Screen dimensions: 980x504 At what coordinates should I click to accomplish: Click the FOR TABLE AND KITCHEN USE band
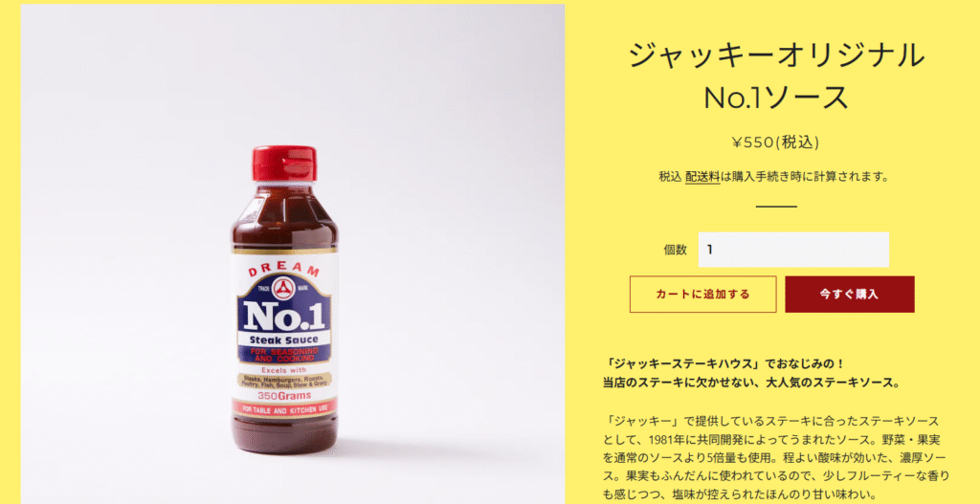tap(284, 409)
